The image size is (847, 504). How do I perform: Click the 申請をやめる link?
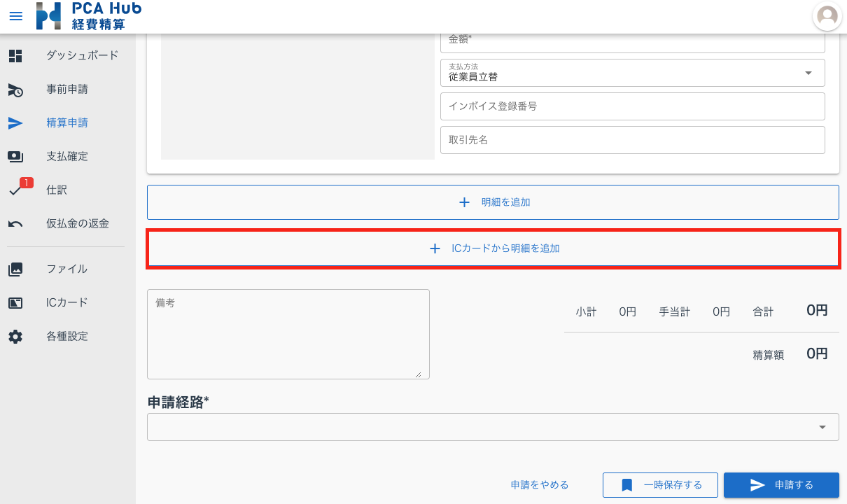pos(540,485)
